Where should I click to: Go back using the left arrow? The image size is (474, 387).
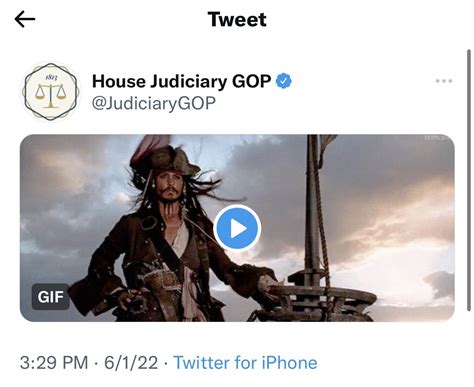(x=25, y=19)
